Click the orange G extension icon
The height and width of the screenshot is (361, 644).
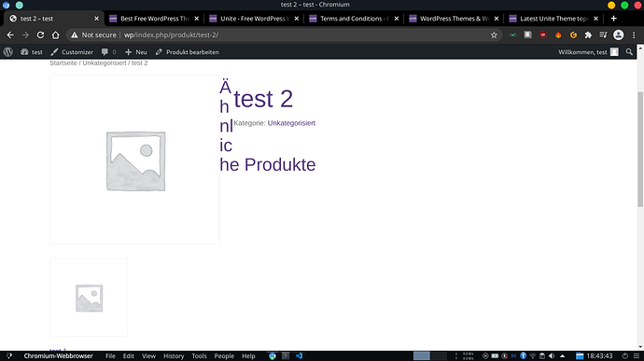point(573,35)
